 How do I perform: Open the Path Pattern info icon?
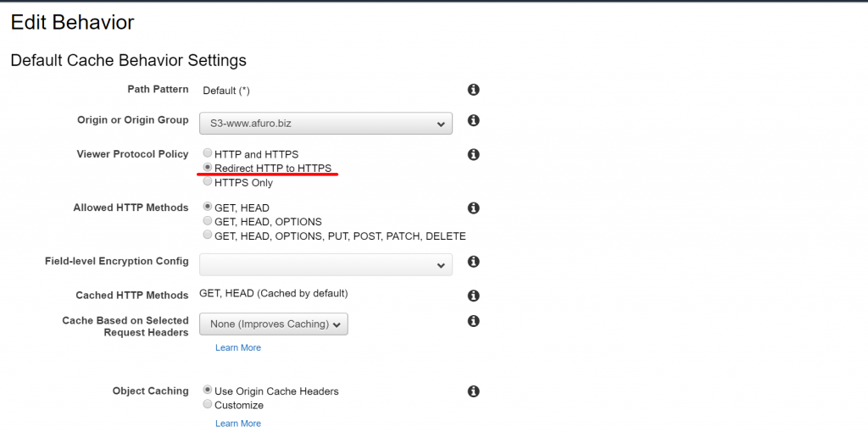(473, 90)
